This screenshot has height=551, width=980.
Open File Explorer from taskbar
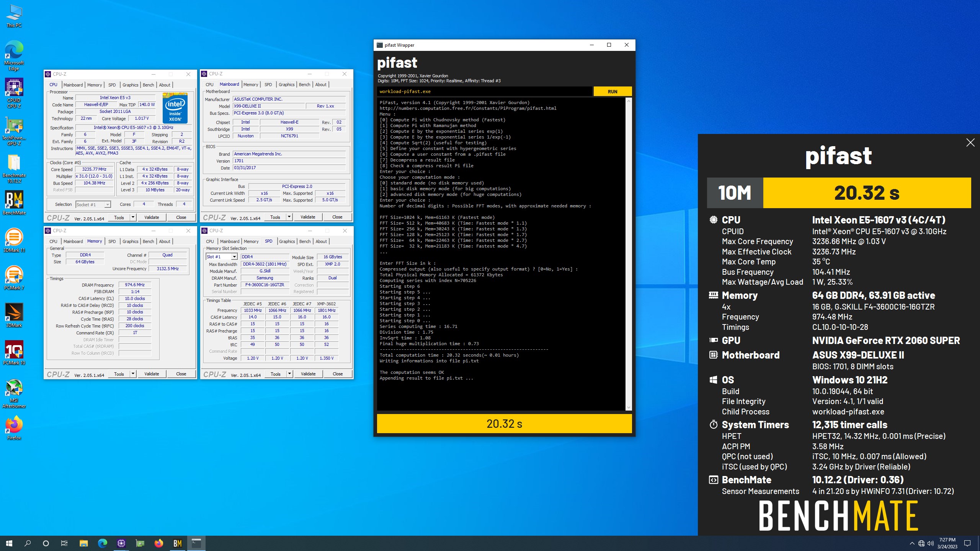(83, 543)
